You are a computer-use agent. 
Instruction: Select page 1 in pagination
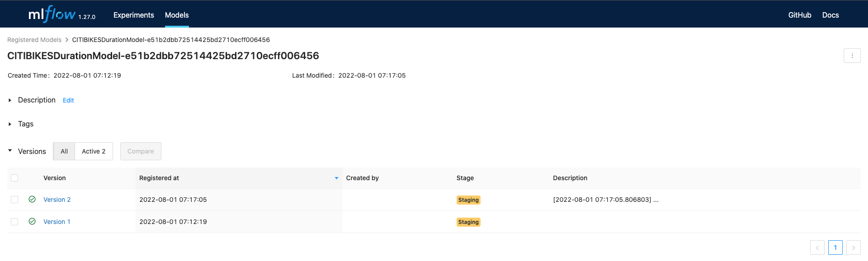coord(835,247)
